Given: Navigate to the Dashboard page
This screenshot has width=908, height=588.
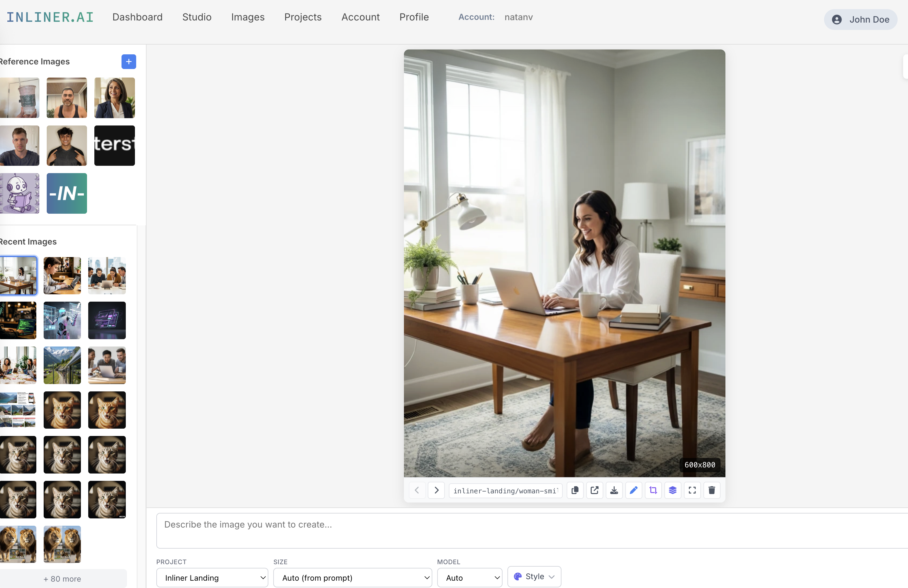Looking at the screenshot, I should (137, 17).
